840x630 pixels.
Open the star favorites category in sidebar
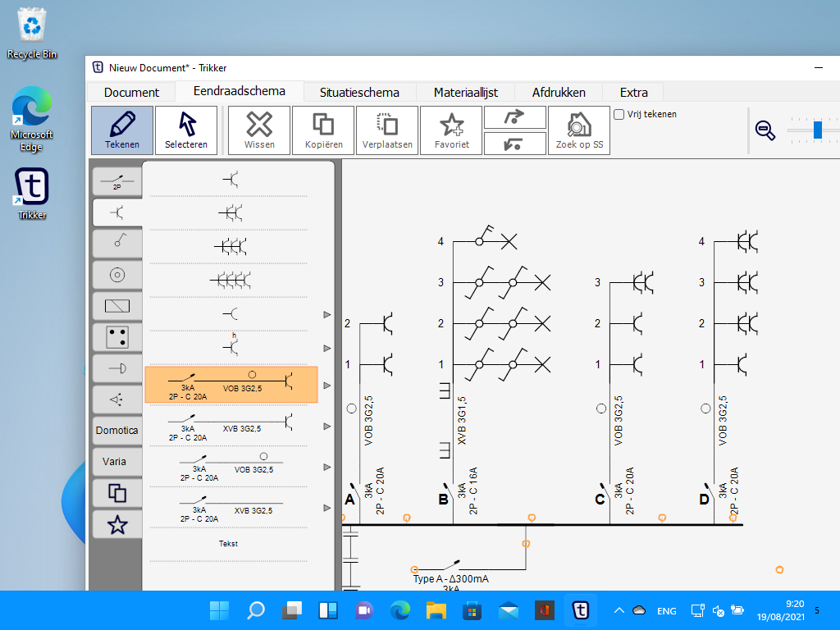pos(117,524)
